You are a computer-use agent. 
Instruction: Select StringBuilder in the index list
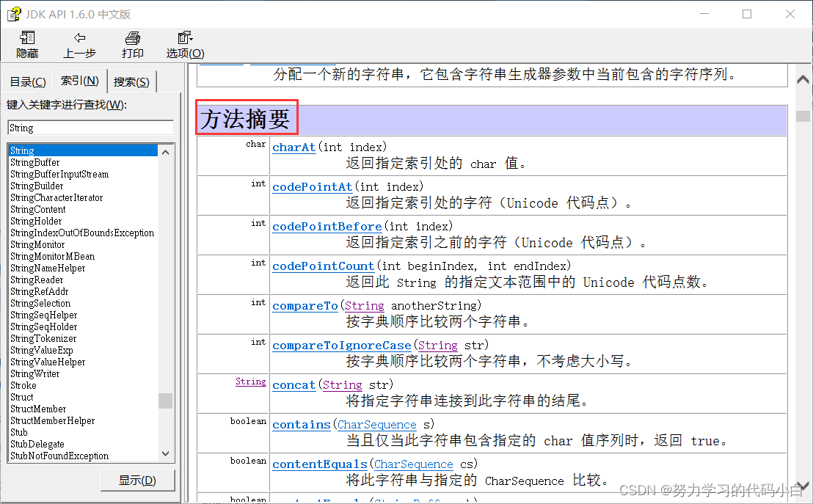(x=37, y=186)
